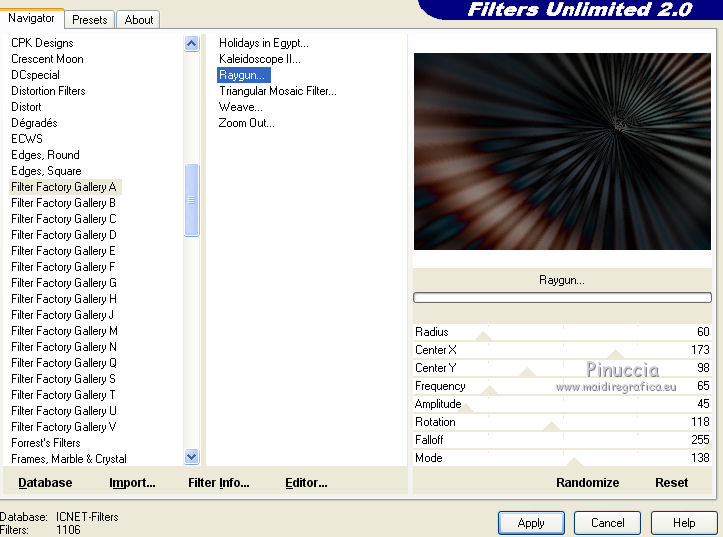
Task: Click the Amplitude slider handle
Action: (465, 408)
